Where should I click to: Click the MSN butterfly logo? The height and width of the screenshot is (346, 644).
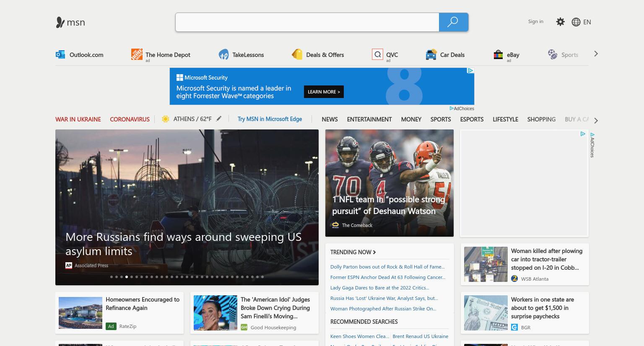pyautogui.click(x=60, y=22)
